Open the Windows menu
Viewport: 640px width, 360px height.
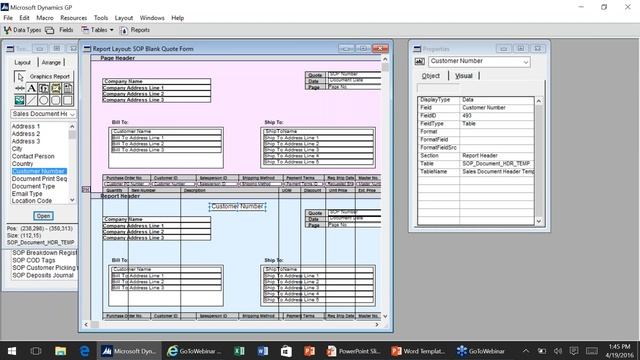coord(152,18)
